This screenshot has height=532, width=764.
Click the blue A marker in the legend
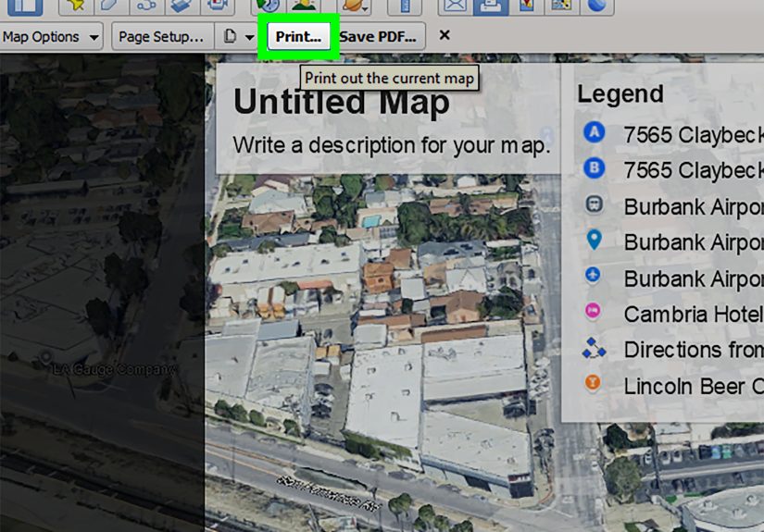click(594, 132)
